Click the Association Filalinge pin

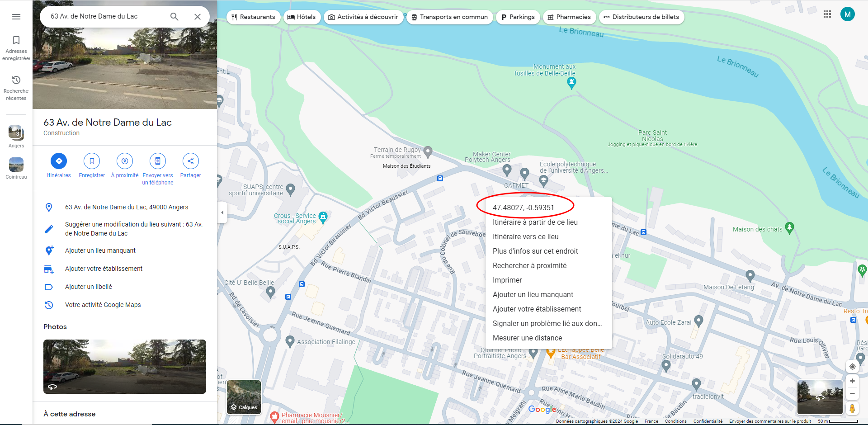290,342
